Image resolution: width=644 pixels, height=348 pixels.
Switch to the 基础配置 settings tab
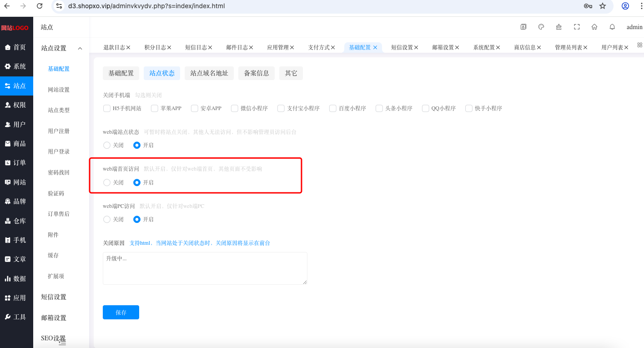click(121, 73)
